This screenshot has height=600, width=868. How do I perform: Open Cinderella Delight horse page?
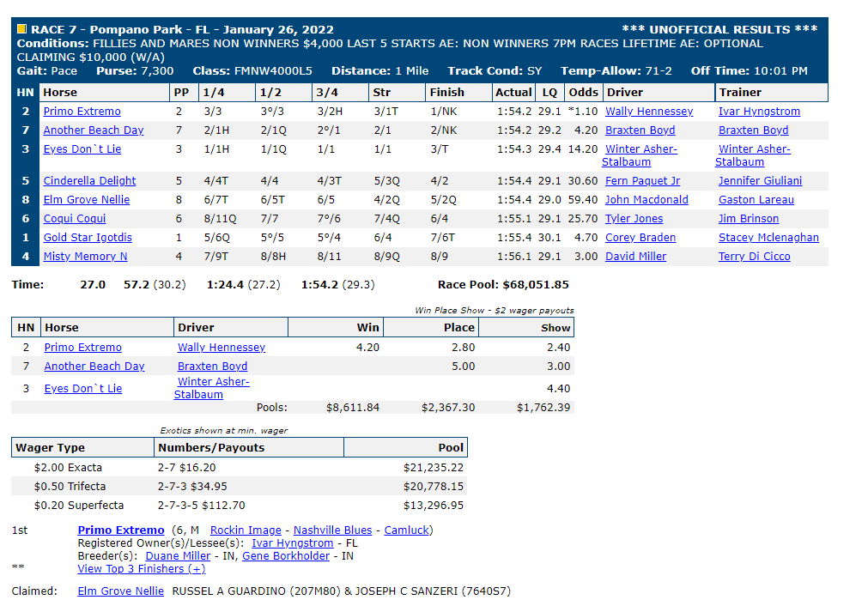(x=89, y=181)
